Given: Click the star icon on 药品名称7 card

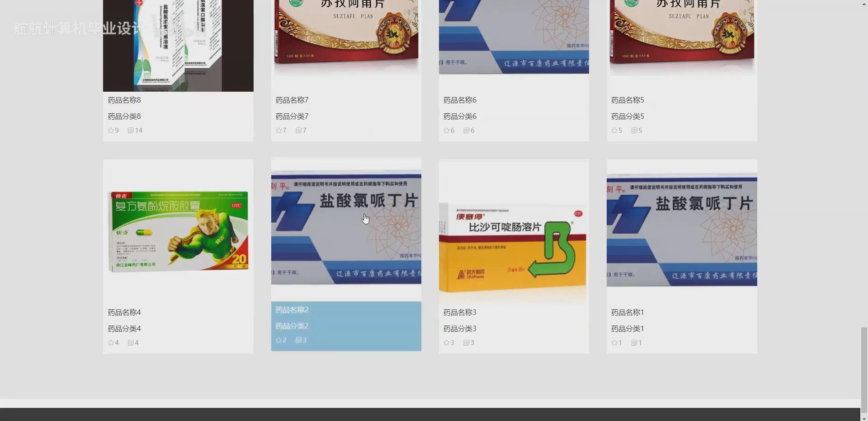Looking at the screenshot, I should [x=279, y=131].
